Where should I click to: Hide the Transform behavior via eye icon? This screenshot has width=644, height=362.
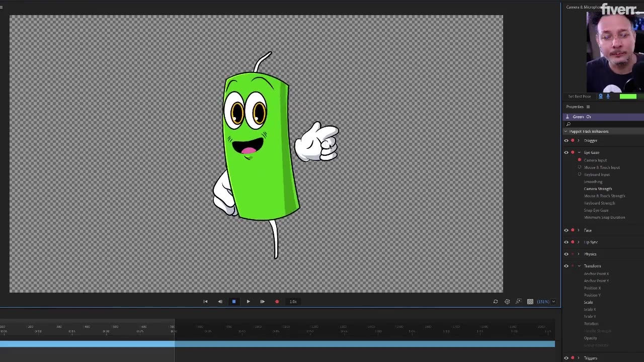[x=566, y=266]
